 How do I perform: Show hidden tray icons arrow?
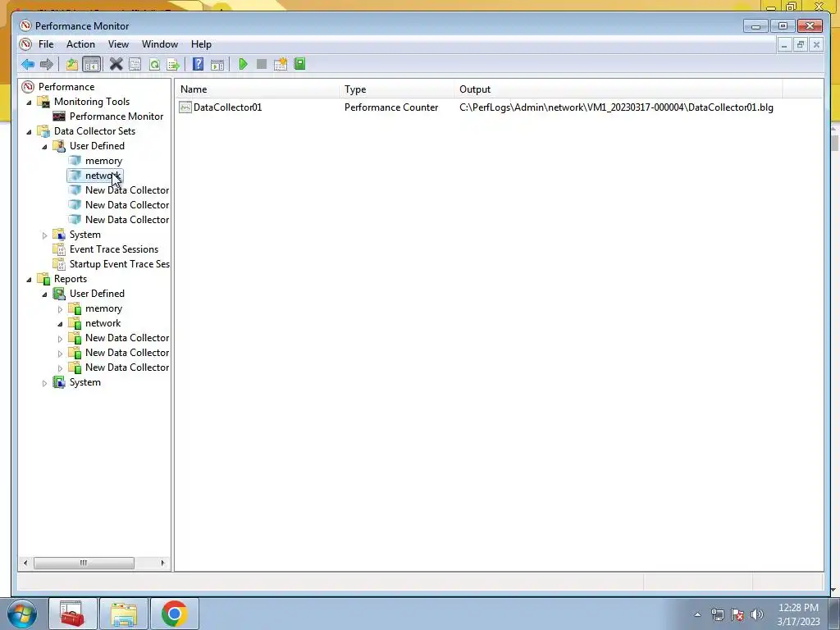[x=697, y=614]
